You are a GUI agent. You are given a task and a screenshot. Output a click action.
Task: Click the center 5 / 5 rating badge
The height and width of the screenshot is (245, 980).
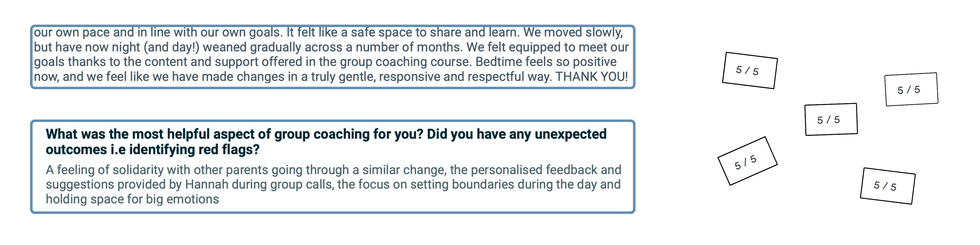(831, 120)
